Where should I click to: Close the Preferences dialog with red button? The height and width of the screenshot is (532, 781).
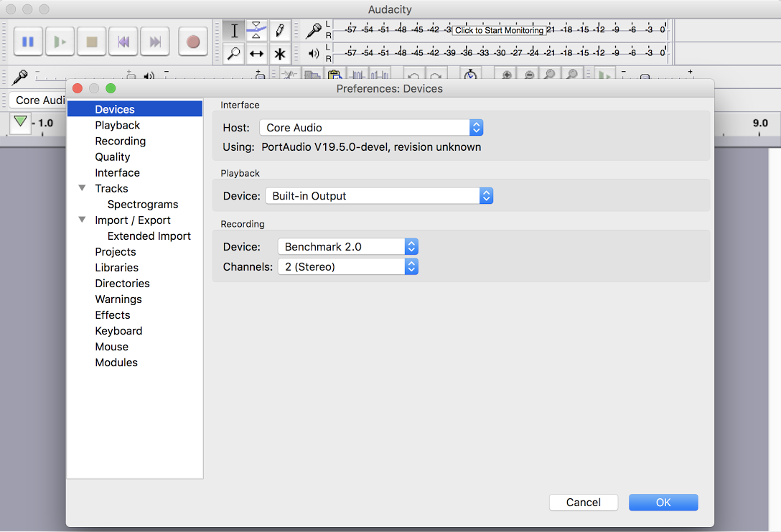78,88
